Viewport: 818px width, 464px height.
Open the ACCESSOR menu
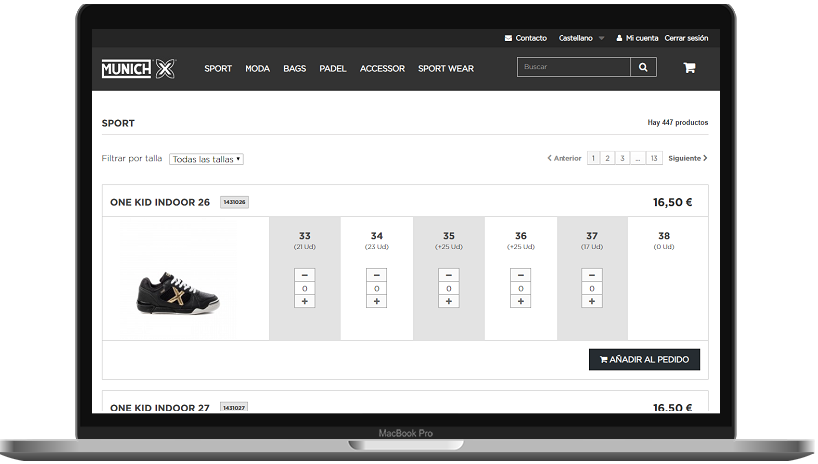point(382,68)
